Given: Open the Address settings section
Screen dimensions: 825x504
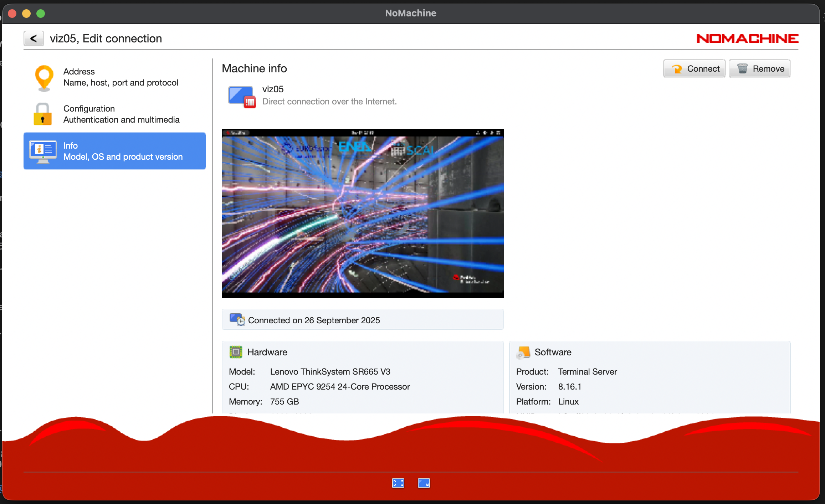Looking at the screenshot, I should point(121,77).
